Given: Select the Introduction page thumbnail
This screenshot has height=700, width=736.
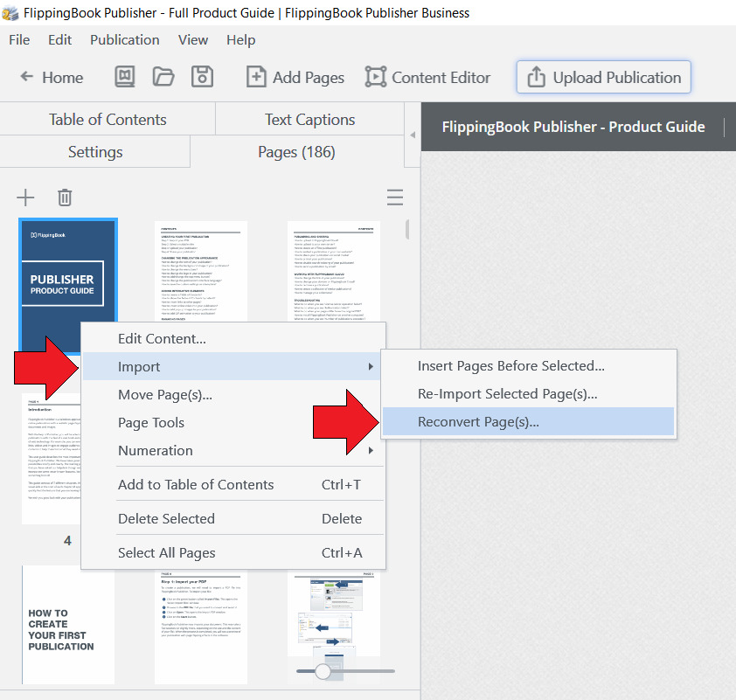Looking at the screenshot, I should [52, 459].
